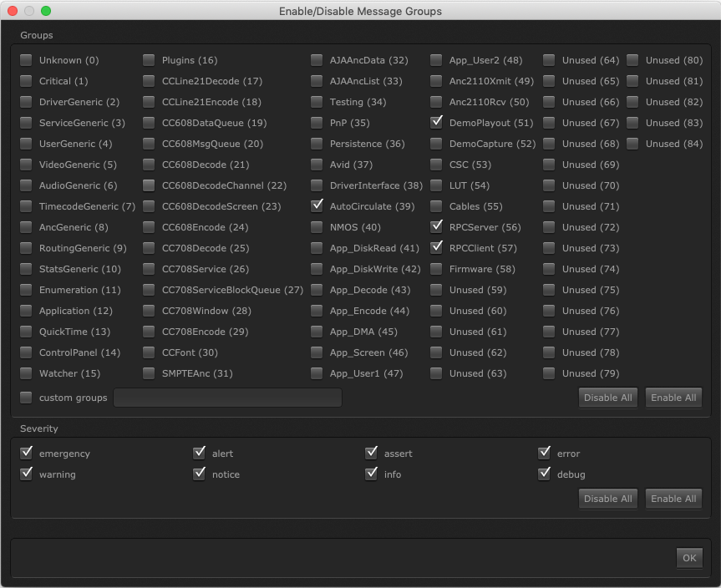Disable the DemoPlayout group
Image resolution: width=721 pixels, height=588 pixels.
pos(435,123)
